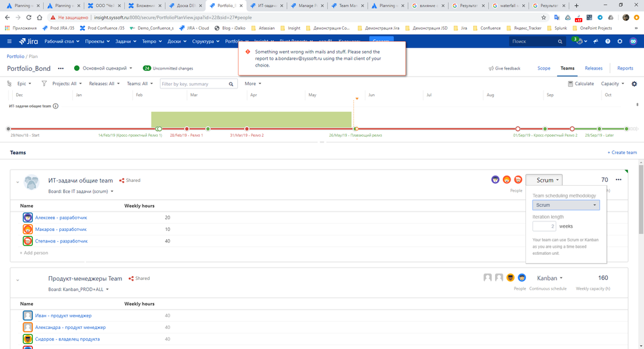This screenshot has height=349, width=644.
Task: Click Give feedback link
Action: pyautogui.click(x=504, y=68)
